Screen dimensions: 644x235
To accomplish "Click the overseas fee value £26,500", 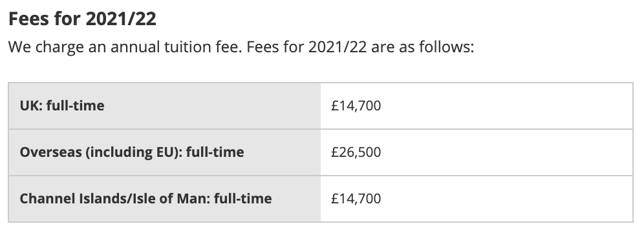I will pos(356,152).
